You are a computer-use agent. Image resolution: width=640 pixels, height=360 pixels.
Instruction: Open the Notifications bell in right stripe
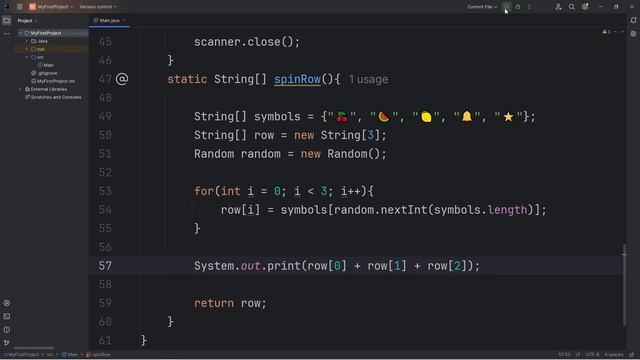pos(633,20)
